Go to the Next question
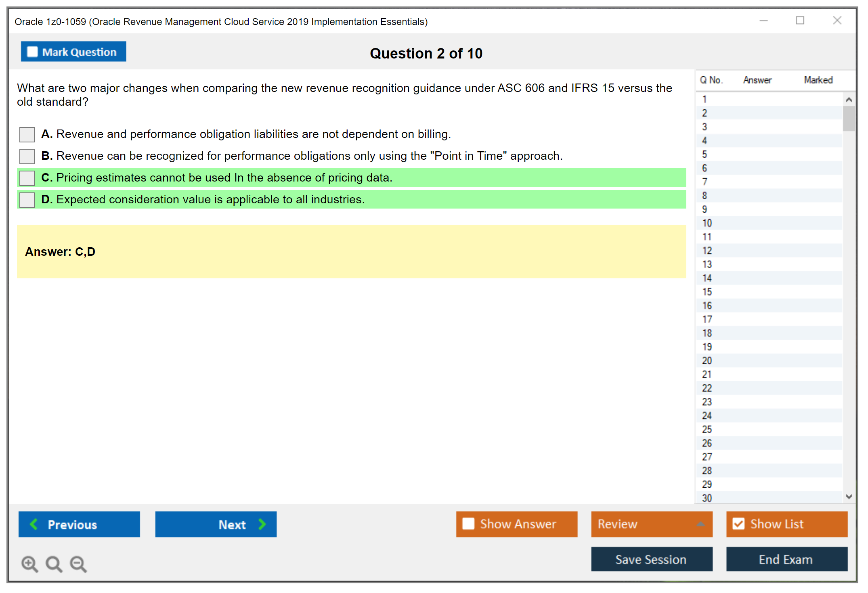 click(216, 524)
